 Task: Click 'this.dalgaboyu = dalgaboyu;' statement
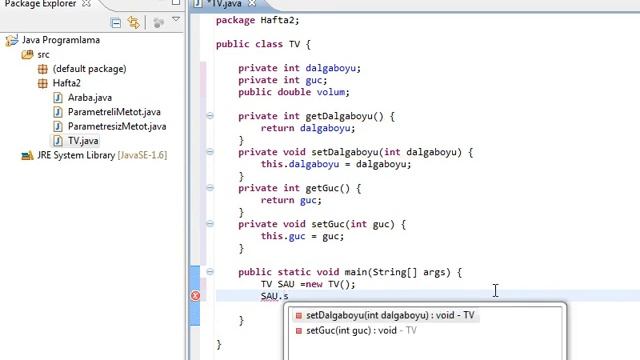click(336, 164)
